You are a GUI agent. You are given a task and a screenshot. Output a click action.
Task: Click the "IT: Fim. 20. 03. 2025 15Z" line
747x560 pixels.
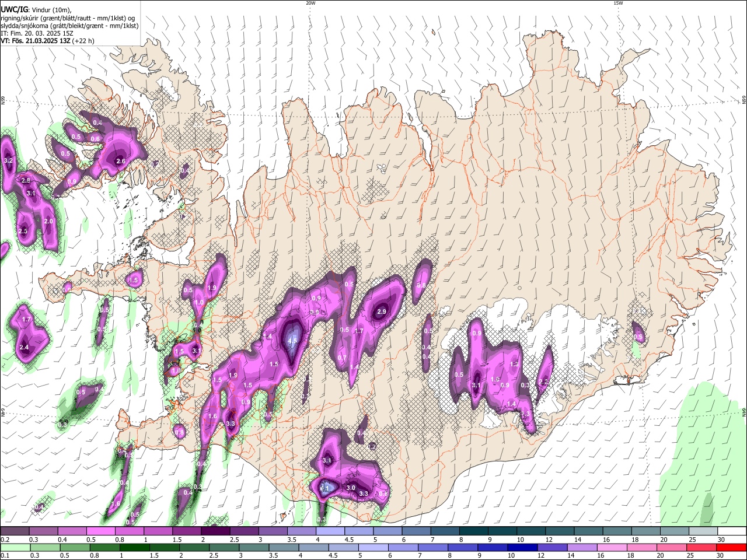[37, 33]
